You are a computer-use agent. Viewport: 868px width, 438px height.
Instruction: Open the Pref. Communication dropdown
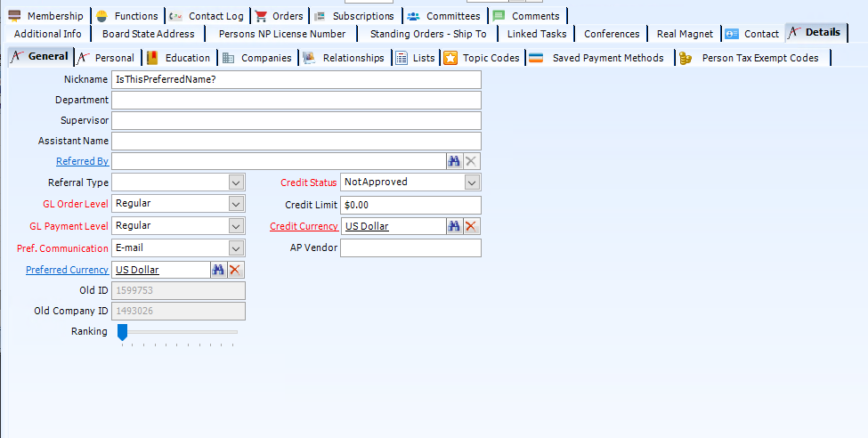pyautogui.click(x=237, y=248)
